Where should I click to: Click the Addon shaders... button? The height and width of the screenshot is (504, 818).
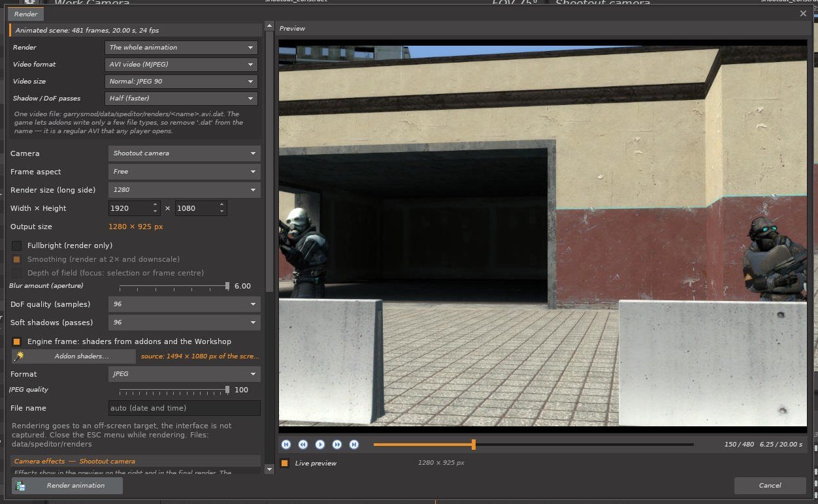tap(74, 356)
